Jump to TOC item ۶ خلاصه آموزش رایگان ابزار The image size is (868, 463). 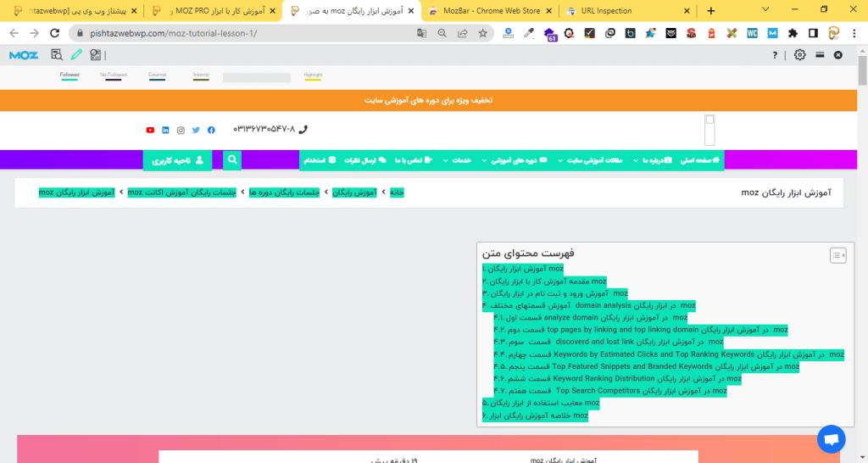click(535, 416)
